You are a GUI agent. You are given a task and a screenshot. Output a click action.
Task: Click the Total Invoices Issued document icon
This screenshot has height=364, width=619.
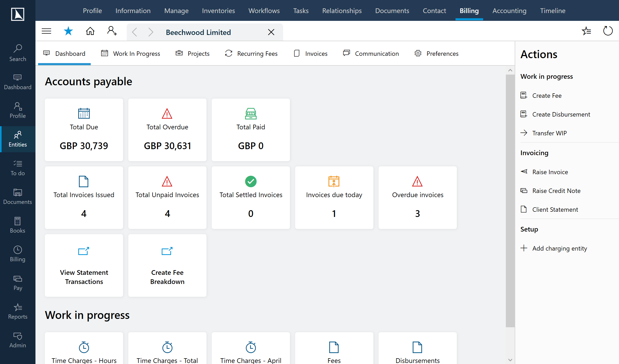[x=83, y=181]
